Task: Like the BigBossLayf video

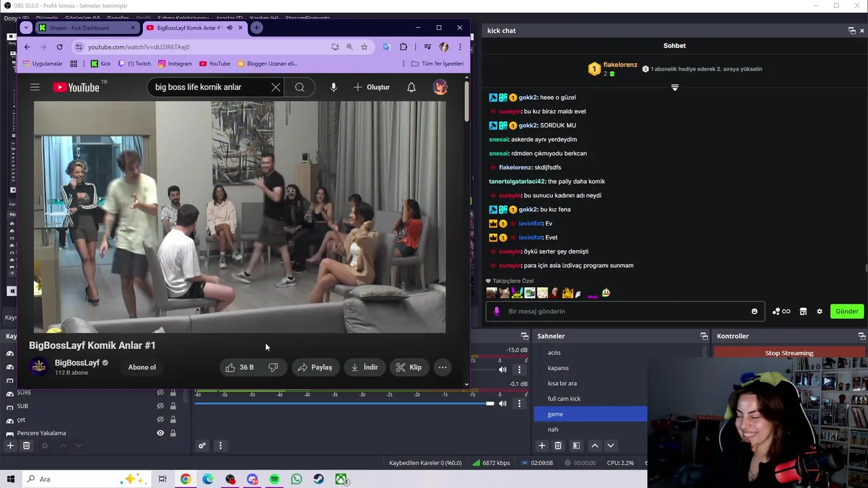Action: pyautogui.click(x=239, y=367)
